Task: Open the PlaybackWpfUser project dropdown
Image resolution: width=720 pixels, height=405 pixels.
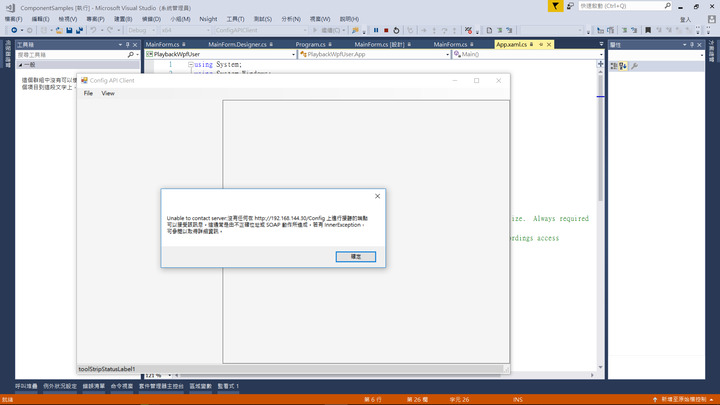Action: [x=290, y=54]
